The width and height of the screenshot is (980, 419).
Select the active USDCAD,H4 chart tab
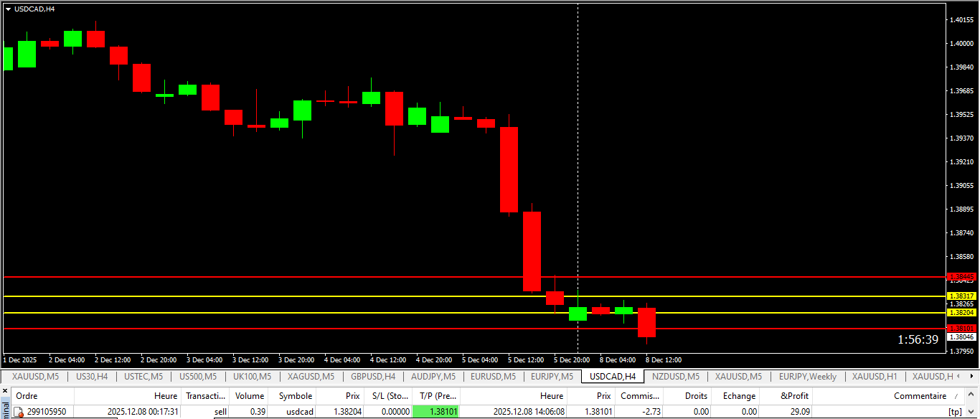[x=613, y=376]
